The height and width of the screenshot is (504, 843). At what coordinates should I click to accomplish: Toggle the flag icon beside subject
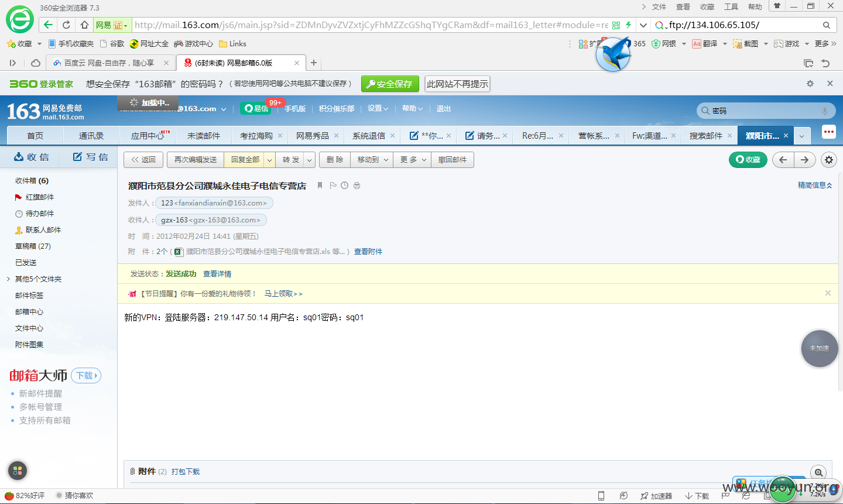[x=333, y=186]
